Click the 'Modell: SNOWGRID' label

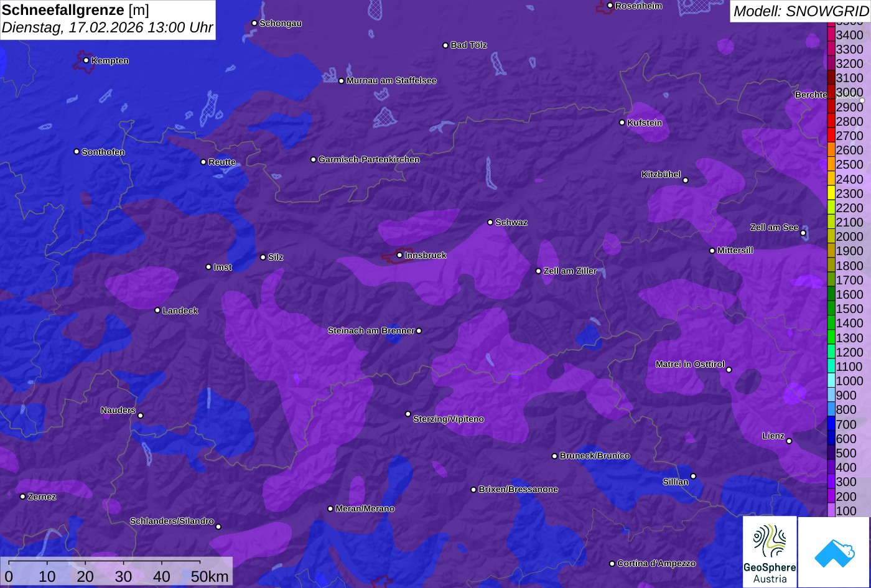pyautogui.click(x=801, y=11)
